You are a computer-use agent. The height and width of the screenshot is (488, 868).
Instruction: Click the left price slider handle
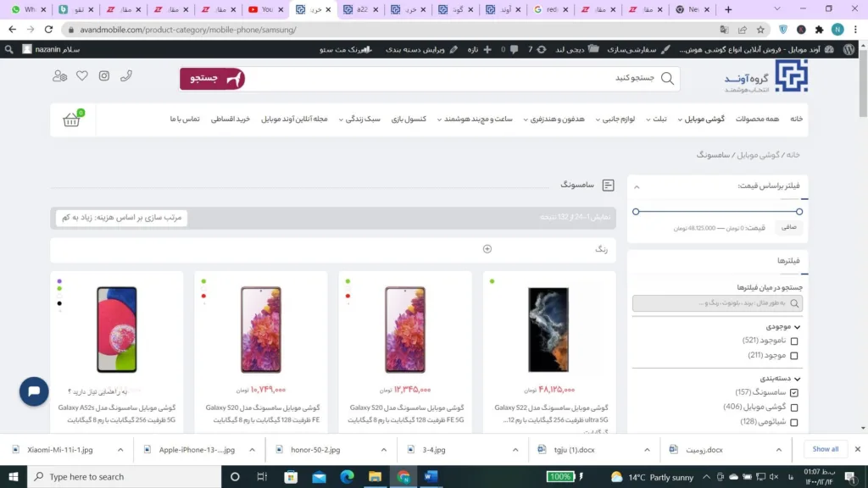(636, 212)
